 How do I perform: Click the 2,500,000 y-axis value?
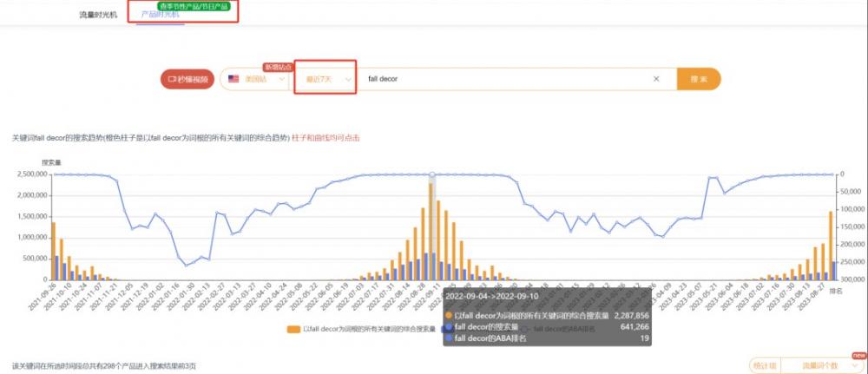coord(33,174)
